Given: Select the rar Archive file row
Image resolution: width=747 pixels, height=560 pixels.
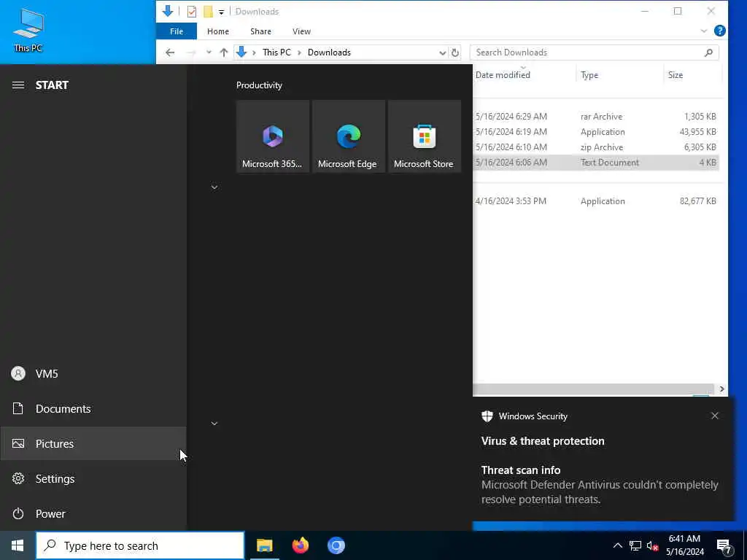Looking at the screenshot, I should (595, 117).
